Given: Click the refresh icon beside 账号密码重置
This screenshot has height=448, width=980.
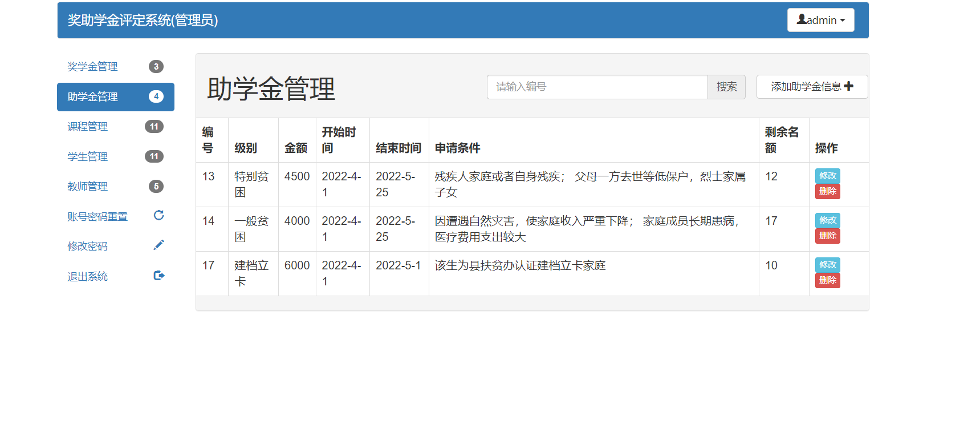Looking at the screenshot, I should pyautogui.click(x=159, y=215).
